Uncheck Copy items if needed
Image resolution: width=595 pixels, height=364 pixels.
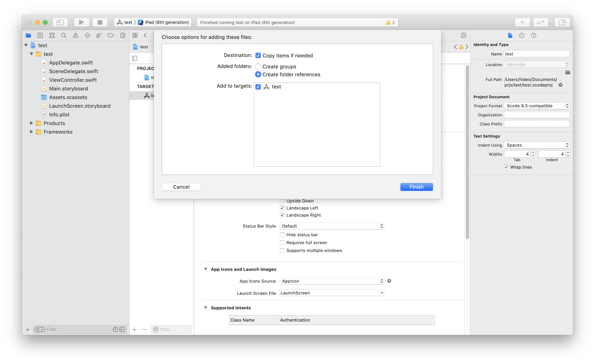(258, 55)
